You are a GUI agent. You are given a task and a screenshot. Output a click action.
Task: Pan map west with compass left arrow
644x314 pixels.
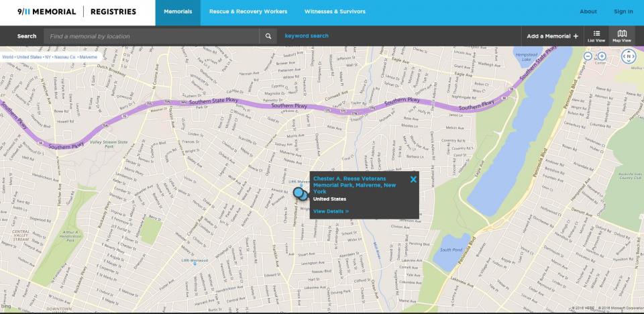tap(623, 56)
